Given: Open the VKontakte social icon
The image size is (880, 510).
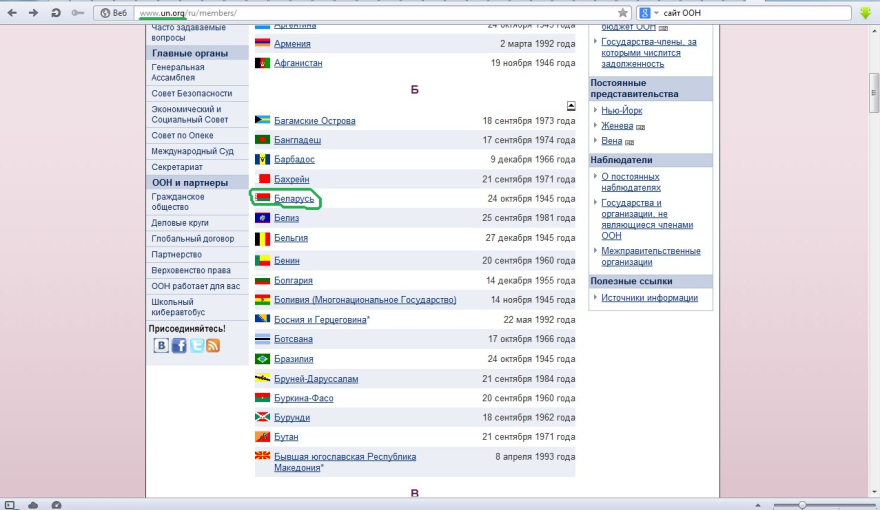Looking at the screenshot, I should (x=161, y=346).
